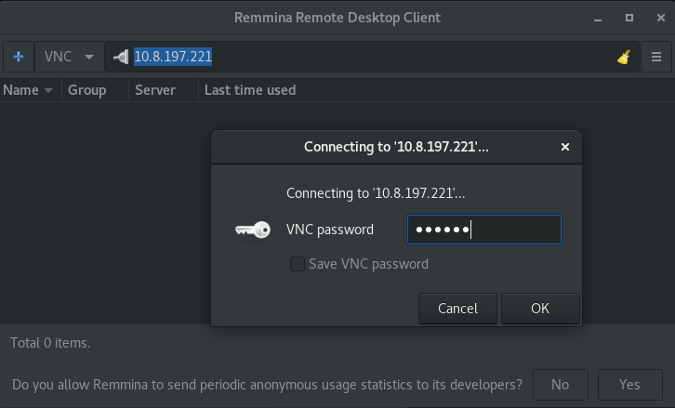This screenshot has width=675, height=408.
Task: Maximize the Remmina window
Action: click(x=629, y=17)
